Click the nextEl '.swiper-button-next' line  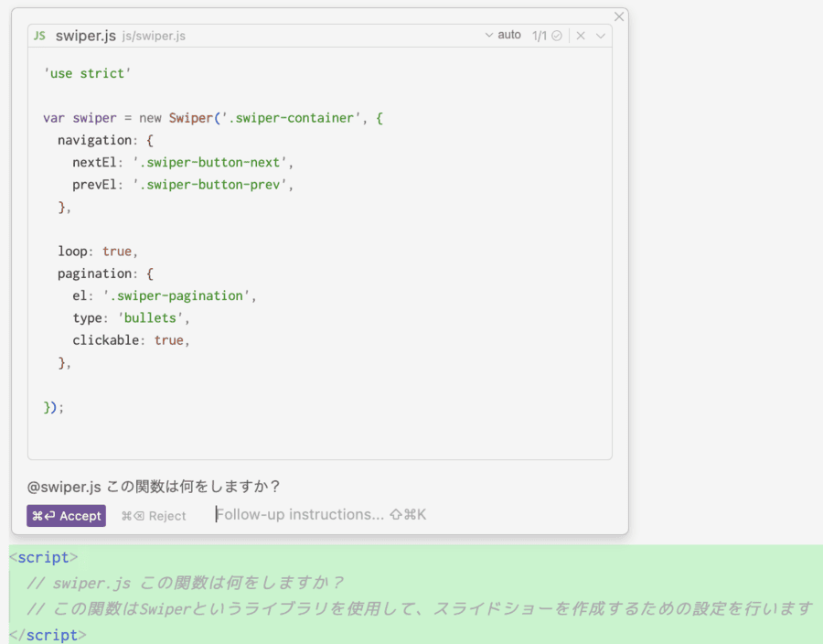pyautogui.click(x=183, y=163)
